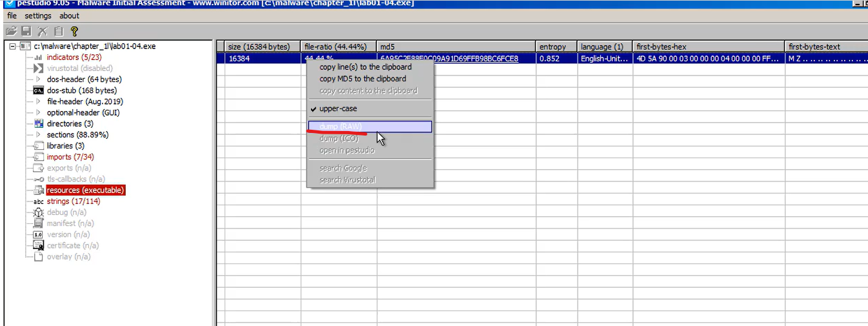The image size is (868, 326).
Task: Click the root path c:\malware\chapter_1l\lab01-04.exe
Action: tap(95, 46)
